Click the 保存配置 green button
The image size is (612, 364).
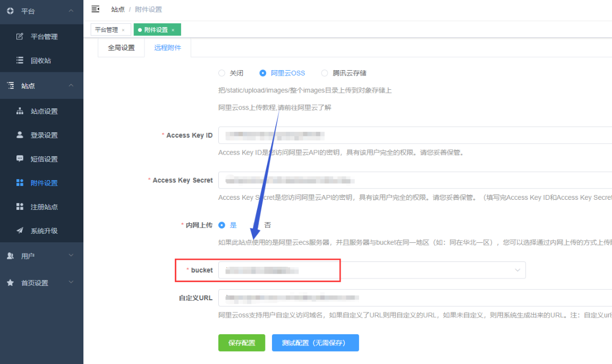tap(241, 343)
